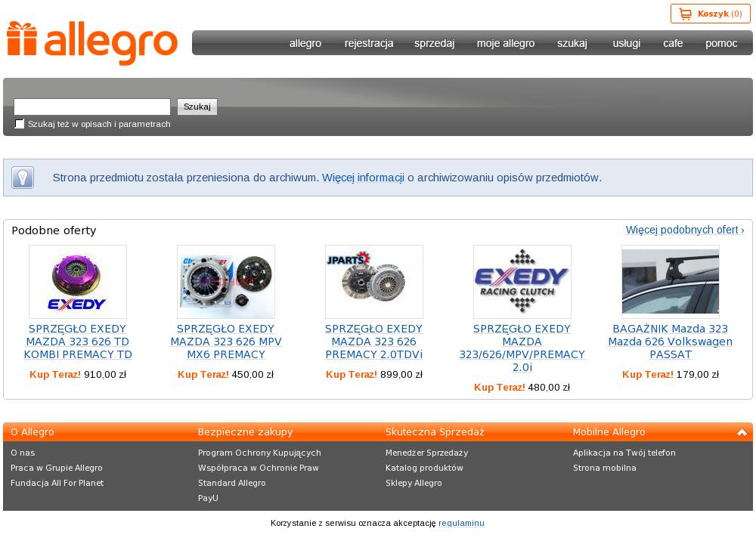The image size is (756, 538).
Task: Open Więcej podobnych ofert link
Action: [685, 230]
